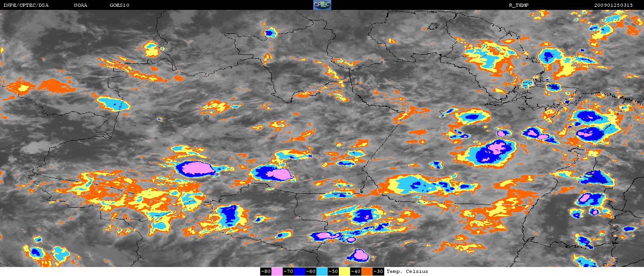The width and height of the screenshot is (644, 276).
Task: Click the 200901250315 timestamp
Action: click(613, 5)
